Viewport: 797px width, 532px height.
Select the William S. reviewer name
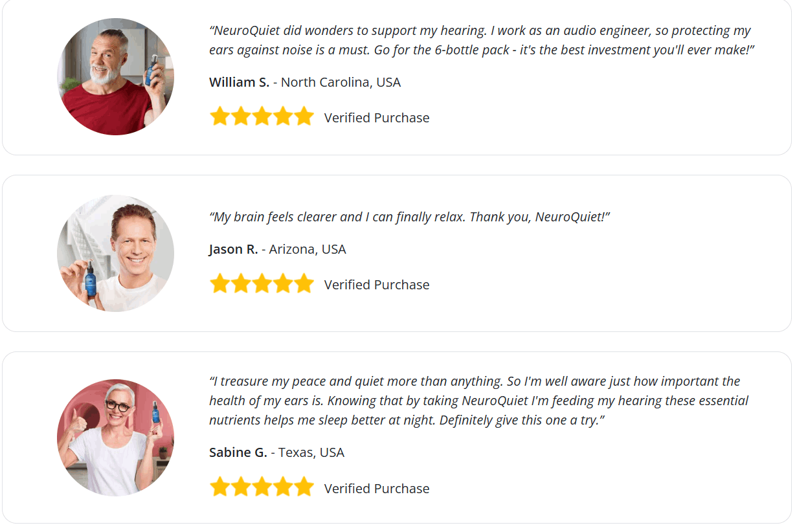coord(239,82)
